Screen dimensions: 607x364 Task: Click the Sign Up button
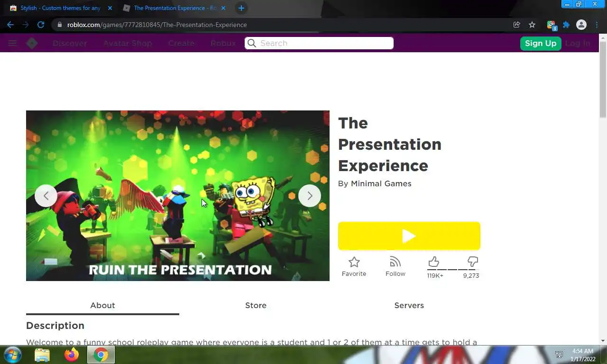pyautogui.click(x=541, y=43)
